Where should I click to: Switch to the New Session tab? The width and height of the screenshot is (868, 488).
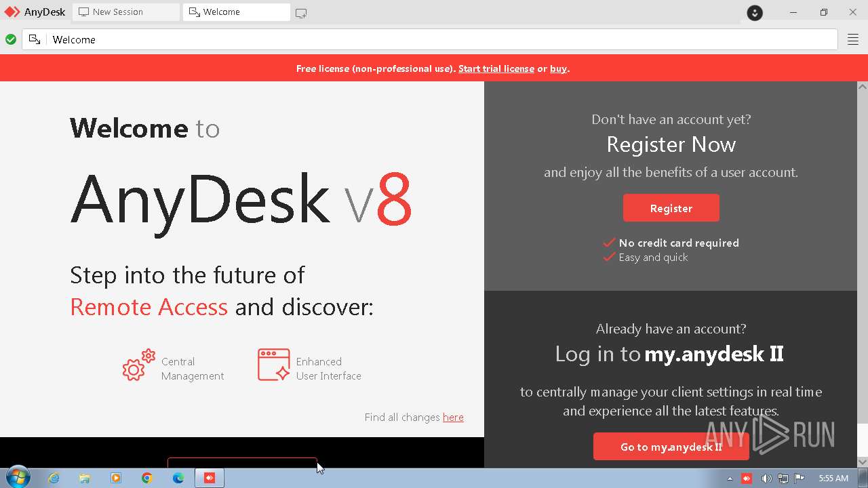pos(127,12)
